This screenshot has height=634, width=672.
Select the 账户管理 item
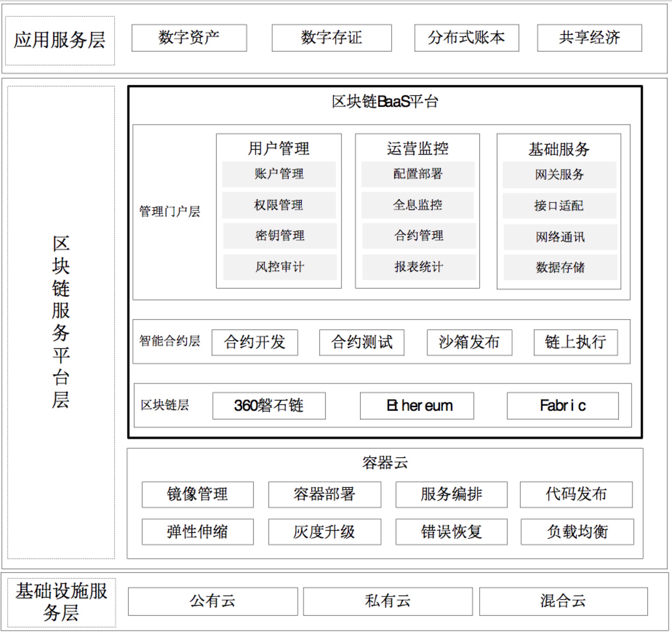tap(279, 174)
